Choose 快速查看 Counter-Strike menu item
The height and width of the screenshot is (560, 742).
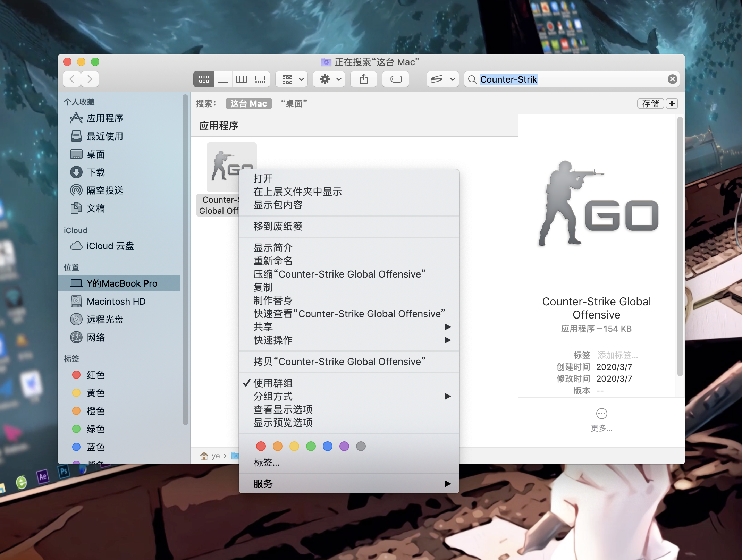(349, 314)
